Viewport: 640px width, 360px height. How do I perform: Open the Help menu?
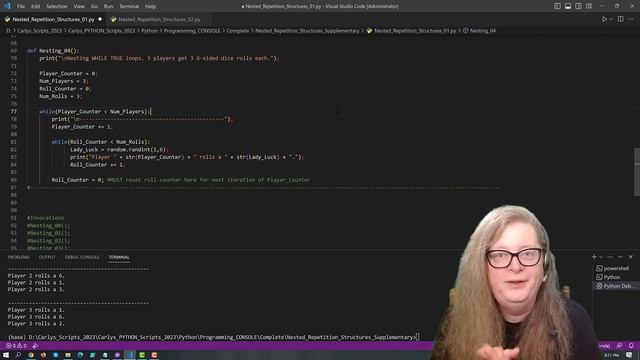coord(150,7)
